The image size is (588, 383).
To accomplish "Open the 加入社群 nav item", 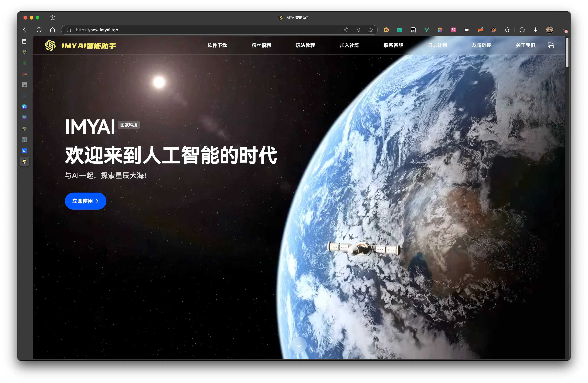I will click(x=349, y=45).
